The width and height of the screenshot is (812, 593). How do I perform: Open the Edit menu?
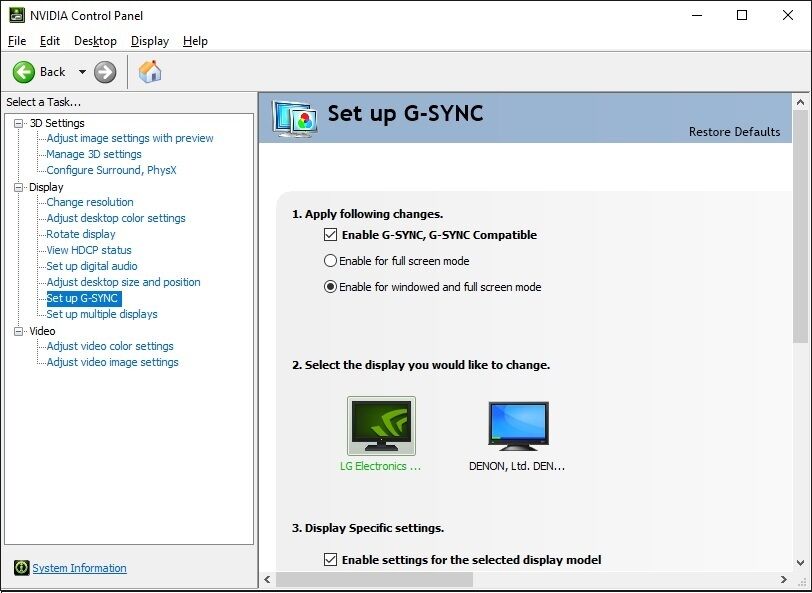50,41
